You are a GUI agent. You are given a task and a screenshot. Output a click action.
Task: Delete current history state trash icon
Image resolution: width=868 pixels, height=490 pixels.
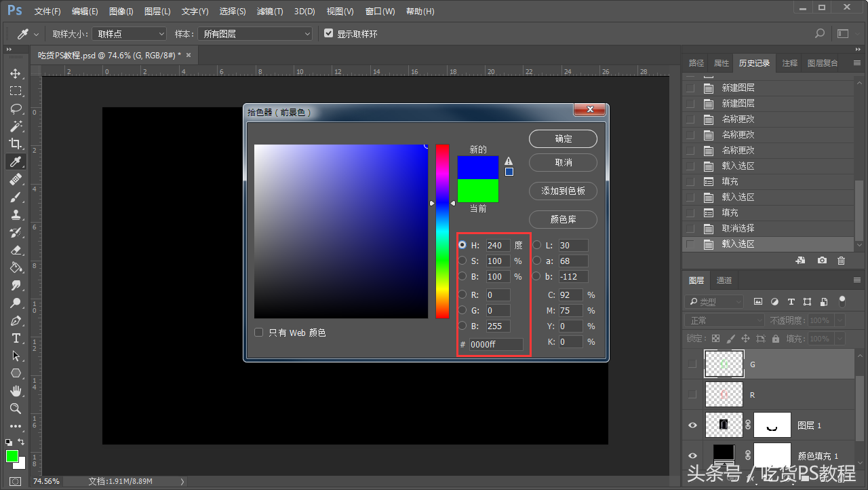pos(842,261)
